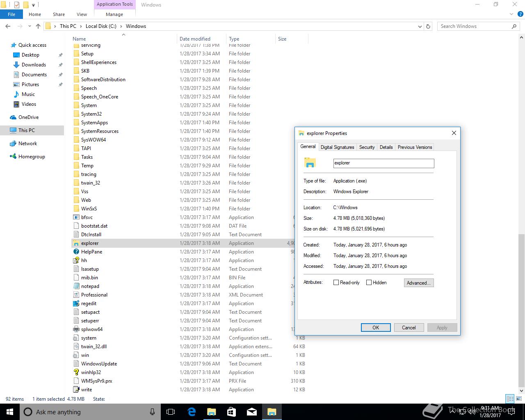Open the View ribbon tab
This screenshot has height=420, width=525.
(x=82, y=14)
